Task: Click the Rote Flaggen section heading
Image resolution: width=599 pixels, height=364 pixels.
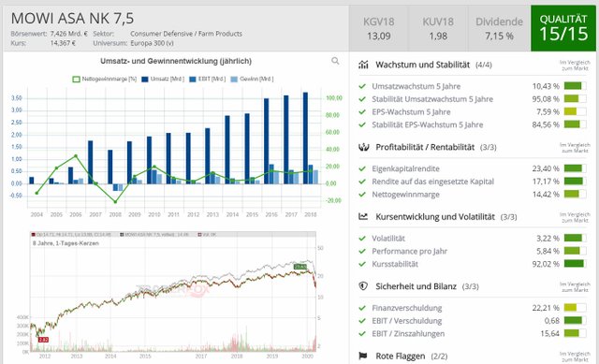Action: [x=400, y=356]
